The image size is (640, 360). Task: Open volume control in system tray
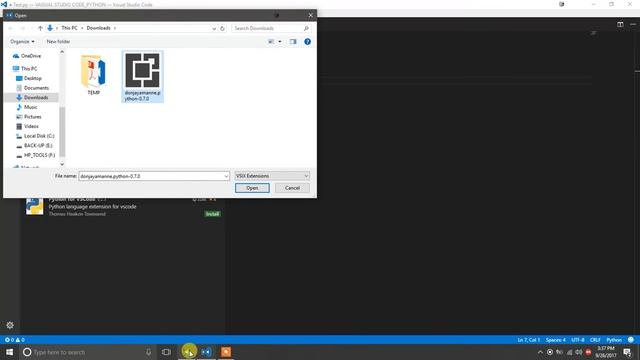pos(578,352)
